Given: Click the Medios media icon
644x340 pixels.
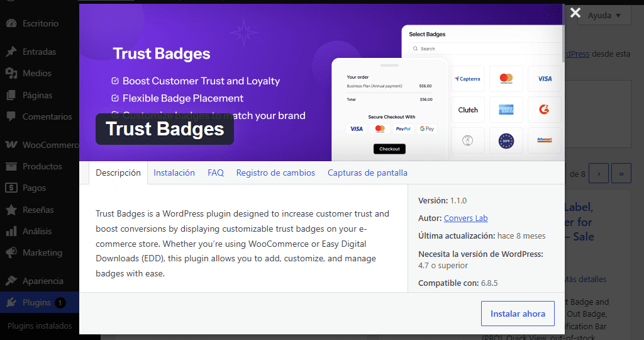Looking at the screenshot, I should 11,73.
